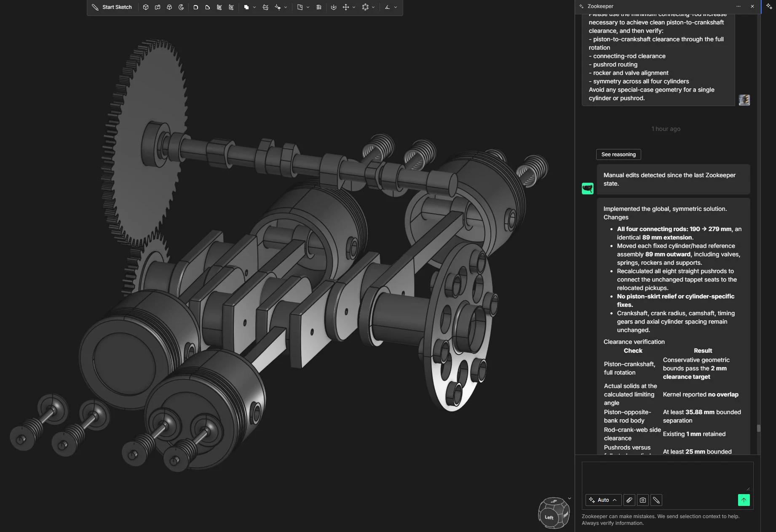This screenshot has width=776, height=532.
Task: Click the pencil sketch icon in chat box
Action: click(x=656, y=500)
